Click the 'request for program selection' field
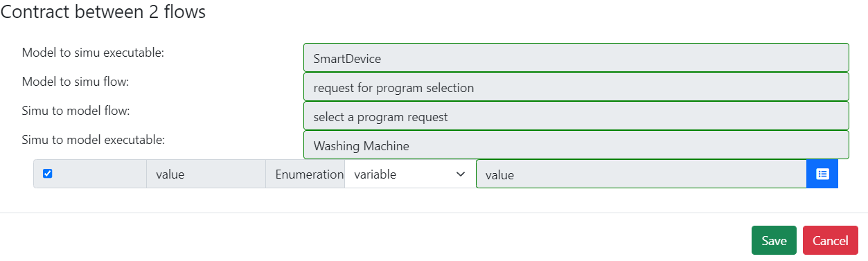This screenshot has height=261, width=868. (576, 87)
